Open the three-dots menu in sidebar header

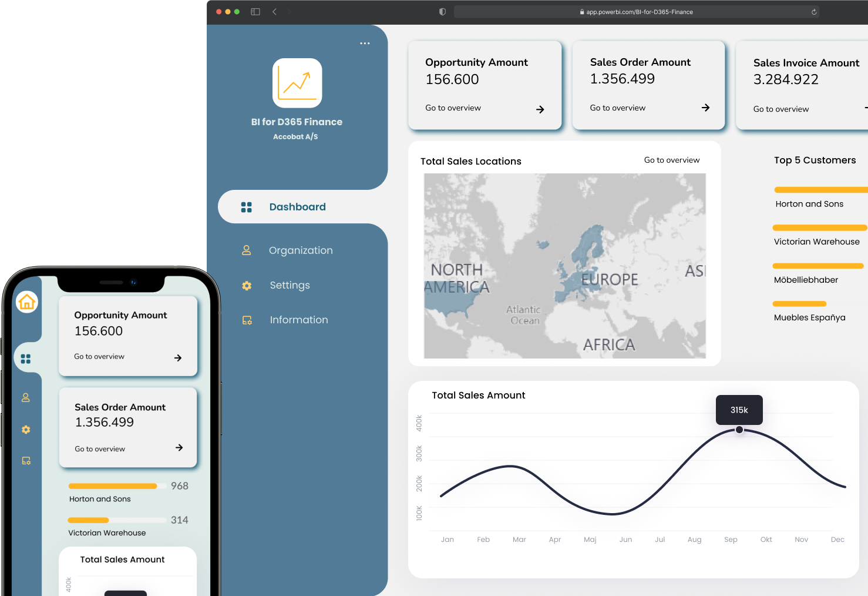tap(365, 43)
